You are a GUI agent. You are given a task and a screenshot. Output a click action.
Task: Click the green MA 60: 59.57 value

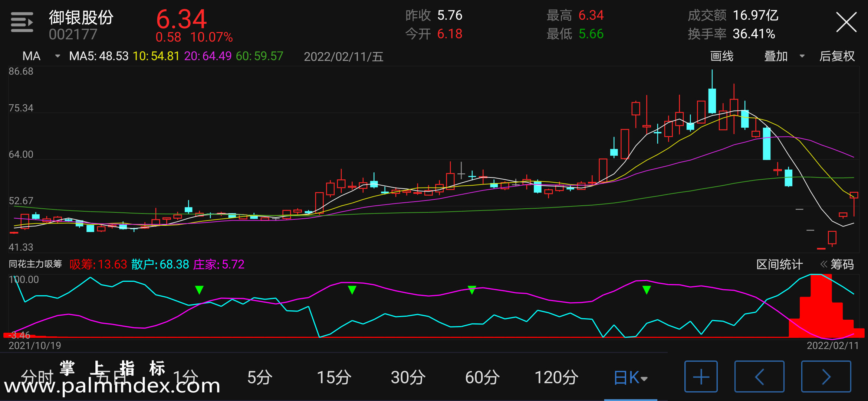tap(260, 56)
